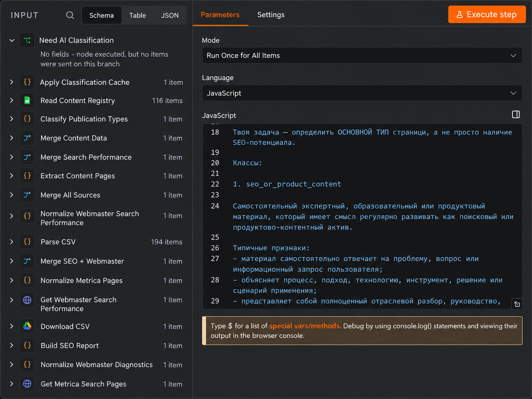Expand the Apply Classification Cache row

coord(12,82)
